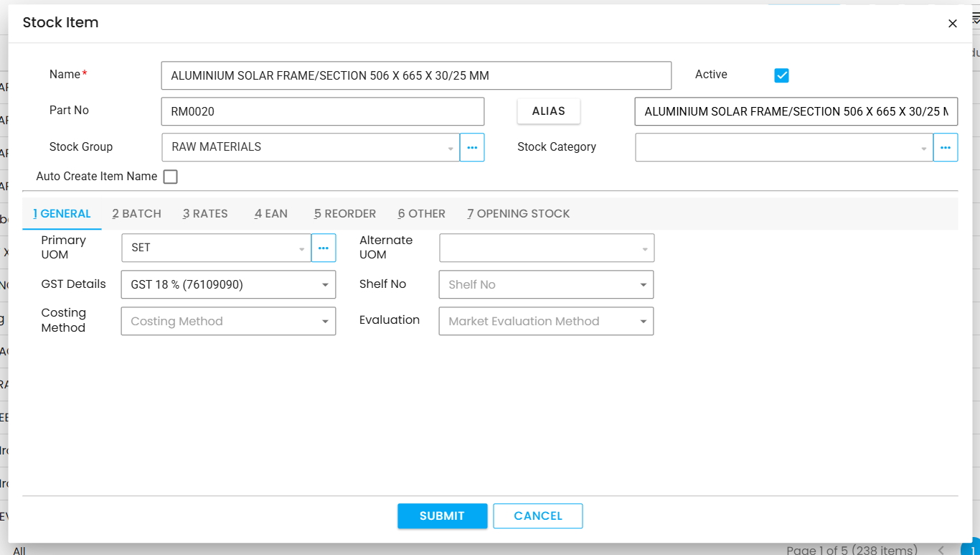Go to previous page in background list
980x555 pixels.
pos(941,551)
